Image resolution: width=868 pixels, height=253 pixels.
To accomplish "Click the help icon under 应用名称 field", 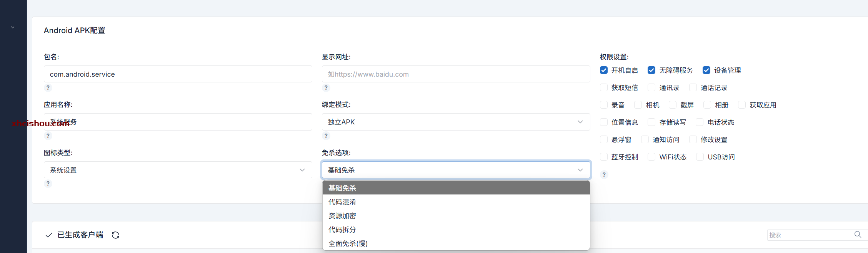I will point(48,136).
